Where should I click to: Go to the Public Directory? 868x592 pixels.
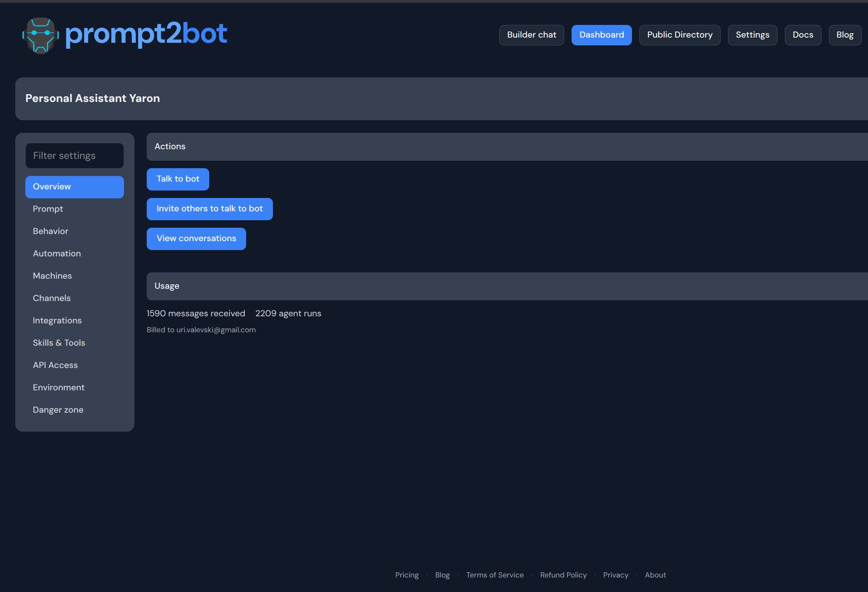coord(679,35)
